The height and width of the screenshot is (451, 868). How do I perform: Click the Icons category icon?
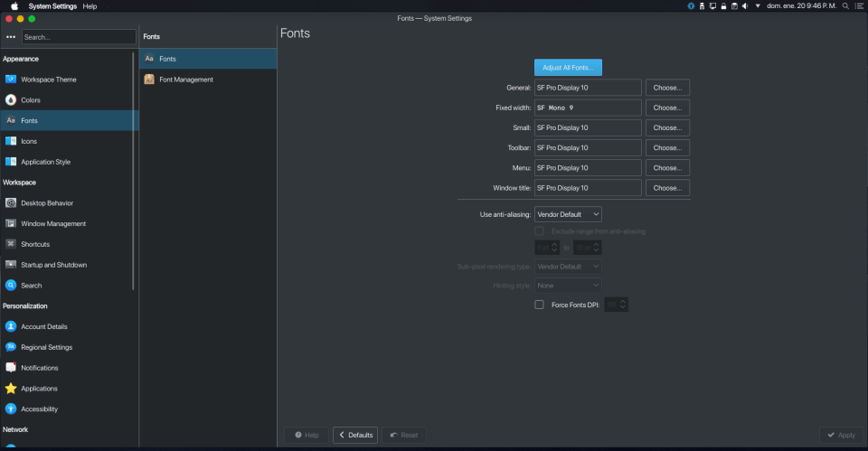coord(11,141)
